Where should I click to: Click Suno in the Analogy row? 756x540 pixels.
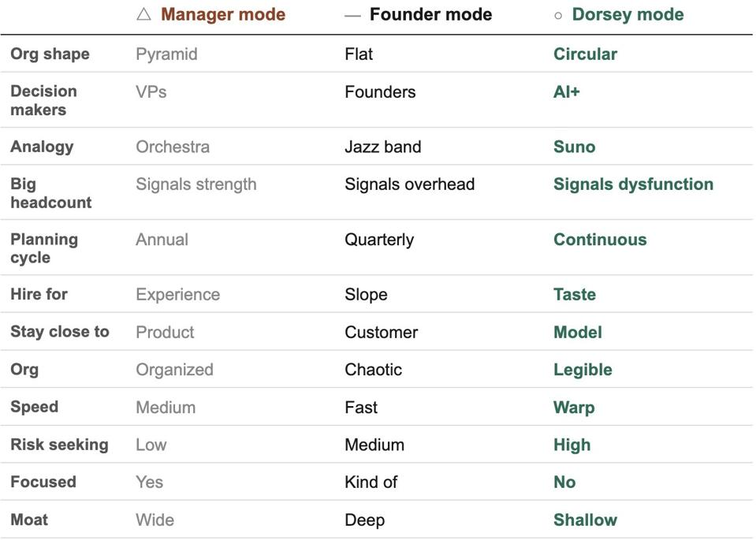[574, 147]
